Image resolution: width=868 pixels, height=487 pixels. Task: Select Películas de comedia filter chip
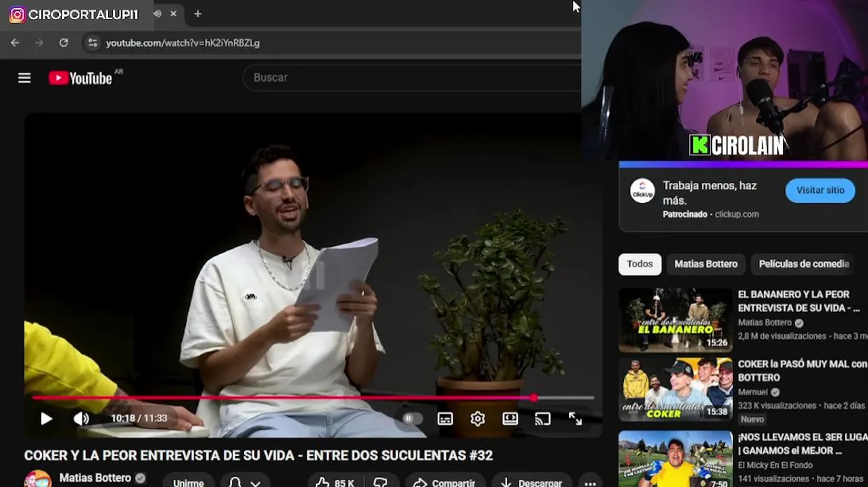point(804,264)
